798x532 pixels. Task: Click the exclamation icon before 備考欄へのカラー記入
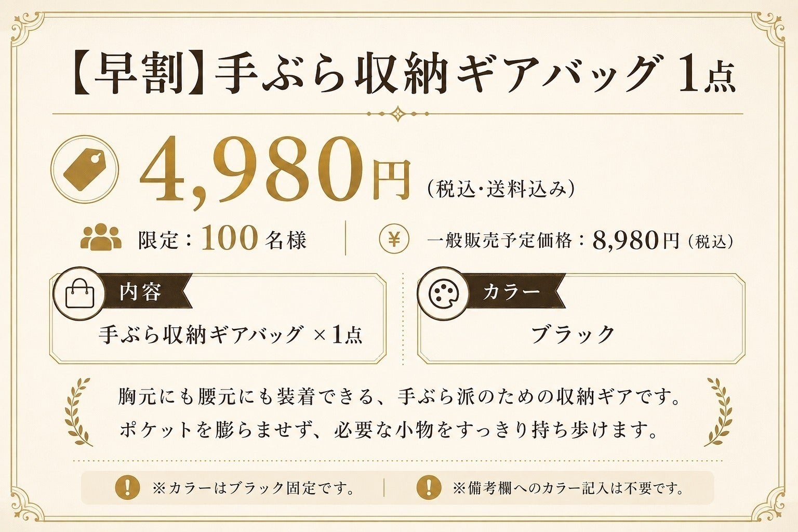point(429,487)
